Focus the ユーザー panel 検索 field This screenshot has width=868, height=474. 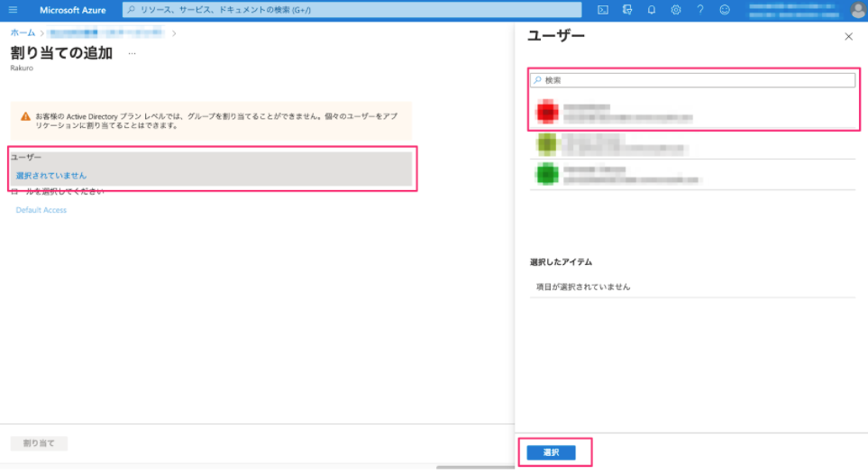pyautogui.click(x=692, y=80)
